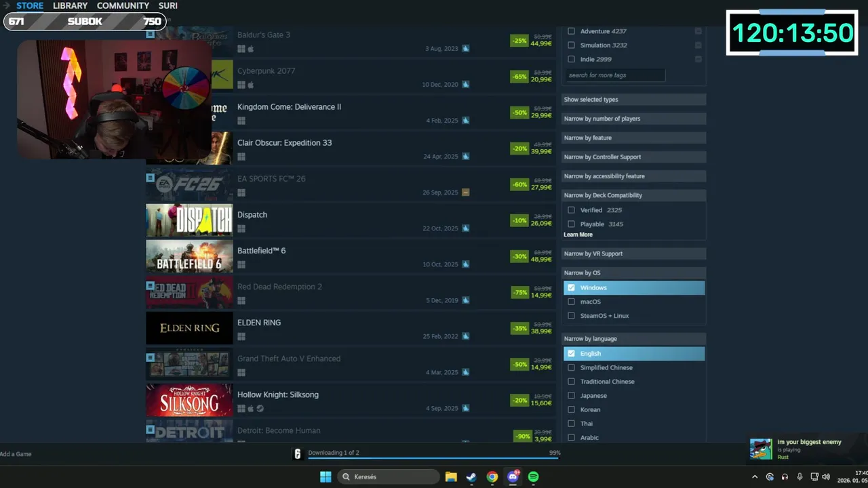Expand Narrow by Controller Support
868x488 pixels.
(x=633, y=157)
